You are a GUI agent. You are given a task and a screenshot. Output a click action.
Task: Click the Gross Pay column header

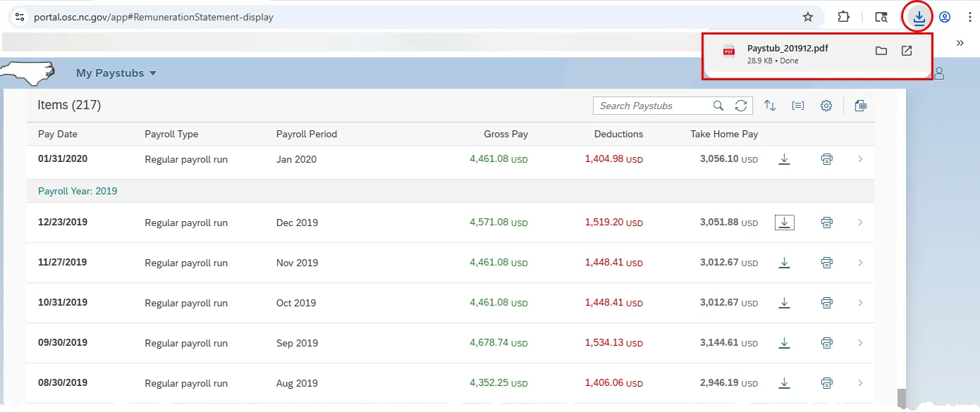(x=506, y=134)
